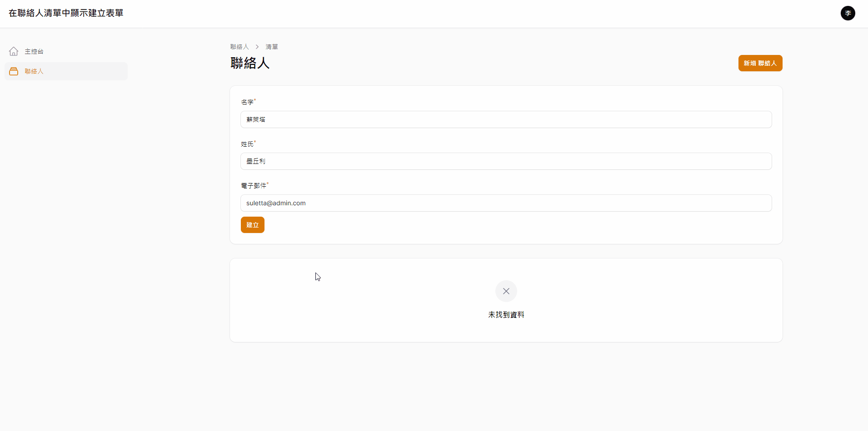Click the drawer icon beside 聯絡人 in sidebar

tap(14, 71)
